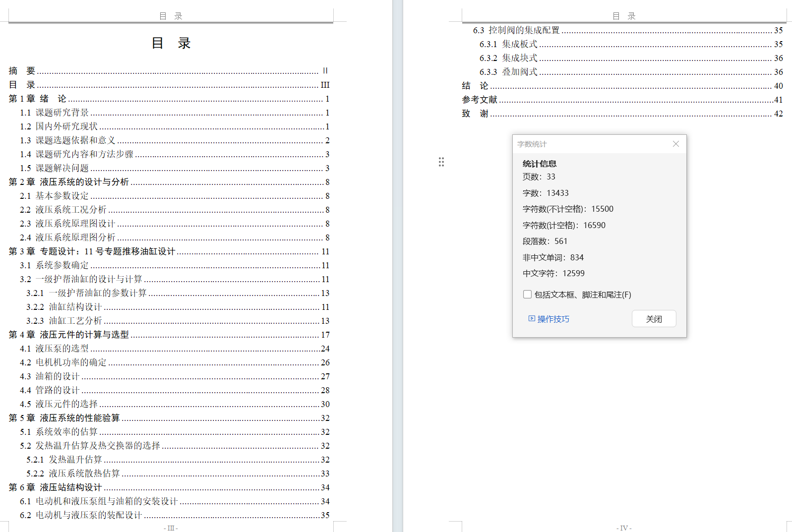This screenshot has width=792, height=532.
Task: Click the six-dot drag handle icon
Action: pyautogui.click(x=441, y=162)
